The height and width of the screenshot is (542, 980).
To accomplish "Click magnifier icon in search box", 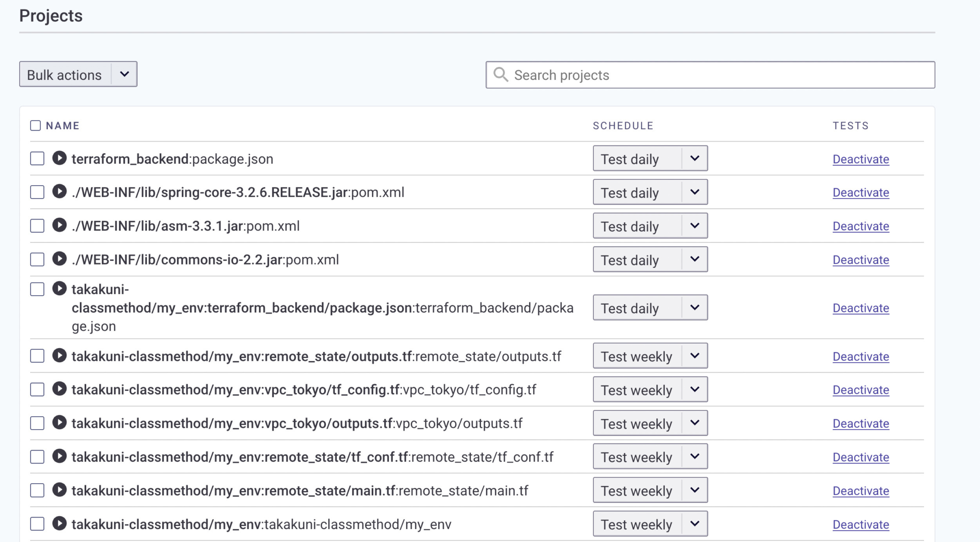I will pos(501,75).
